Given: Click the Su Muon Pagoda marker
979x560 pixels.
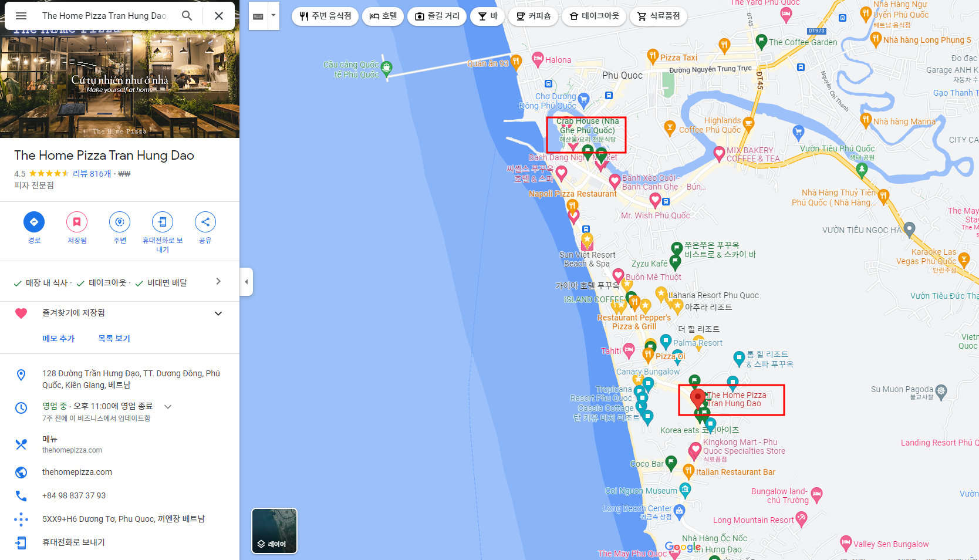Looking at the screenshot, I should tap(941, 391).
